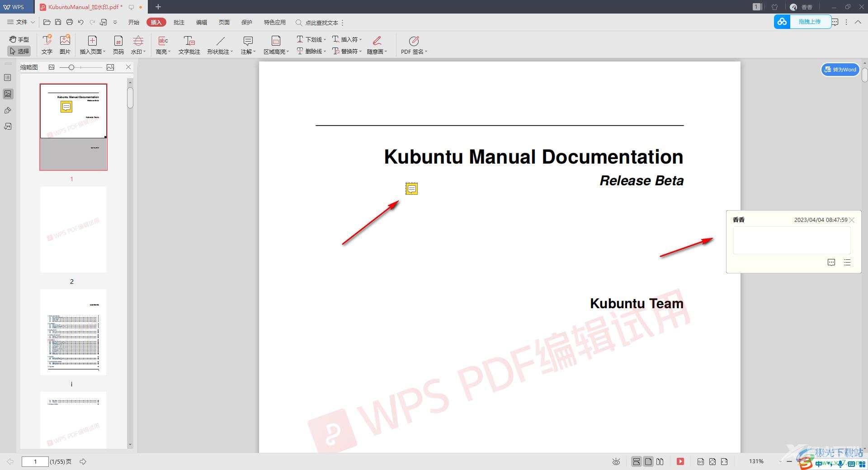Image resolution: width=868 pixels, height=470 pixels.
Task: Open note popup options list icon
Action: (x=847, y=262)
